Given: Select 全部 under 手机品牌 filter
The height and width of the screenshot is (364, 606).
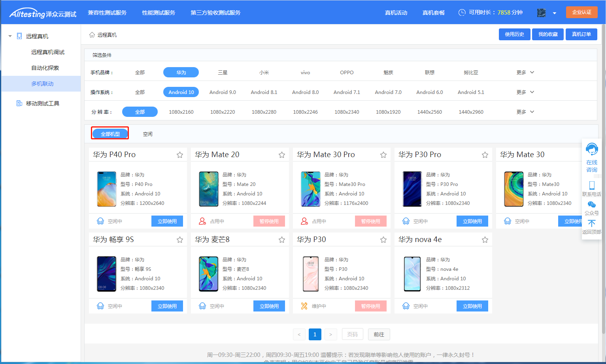Looking at the screenshot, I should tap(140, 72).
